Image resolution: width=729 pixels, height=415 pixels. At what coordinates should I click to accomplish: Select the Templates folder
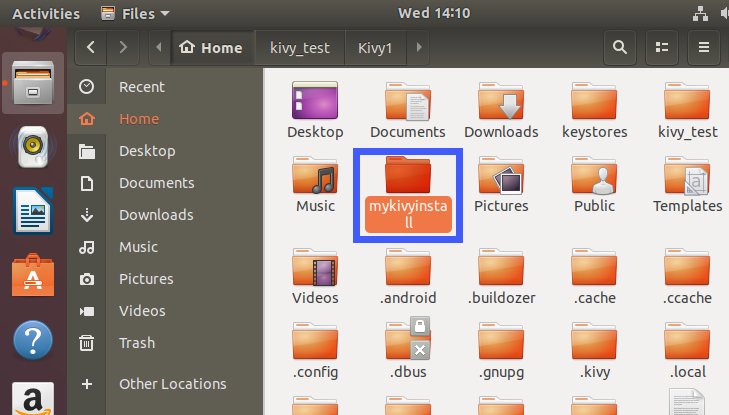tap(688, 184)
